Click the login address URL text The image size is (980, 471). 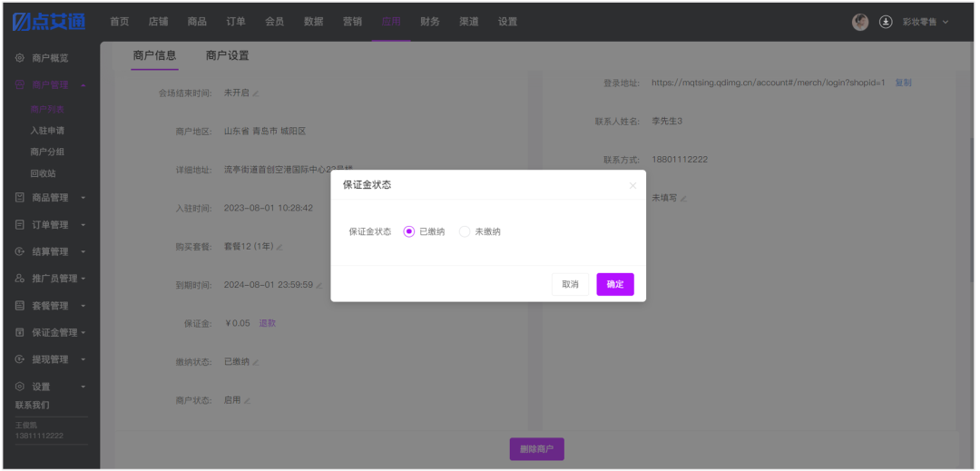[x=769, y=83]
